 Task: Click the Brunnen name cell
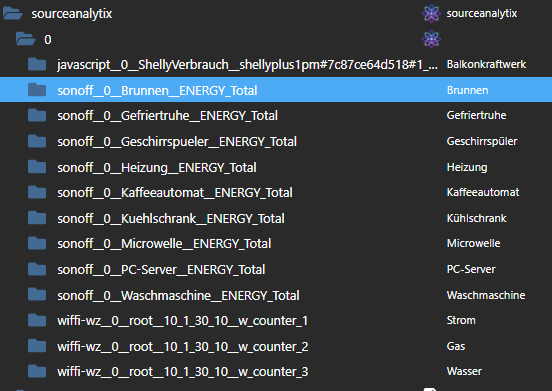467,90
